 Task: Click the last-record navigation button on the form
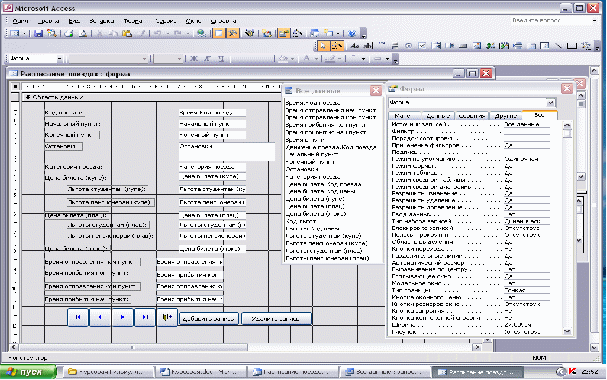pos(145,317)
